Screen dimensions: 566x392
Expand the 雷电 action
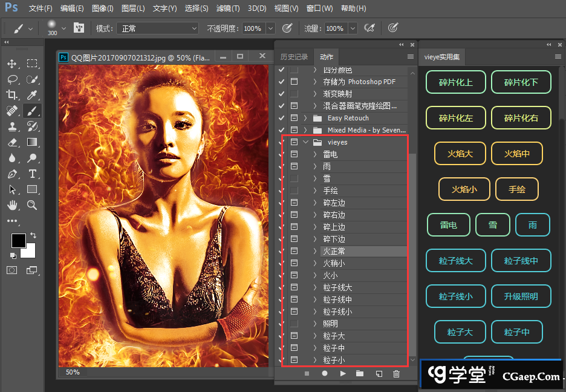point(315,154)
